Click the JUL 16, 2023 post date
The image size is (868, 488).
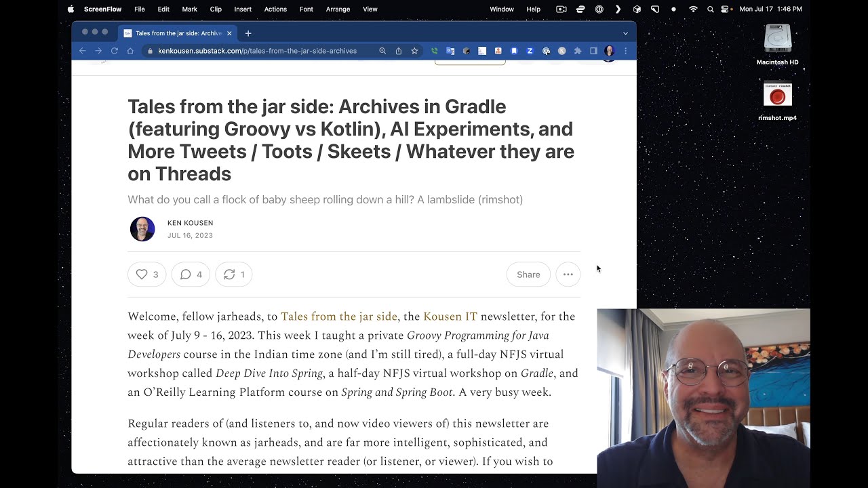(x=190, y=235)
